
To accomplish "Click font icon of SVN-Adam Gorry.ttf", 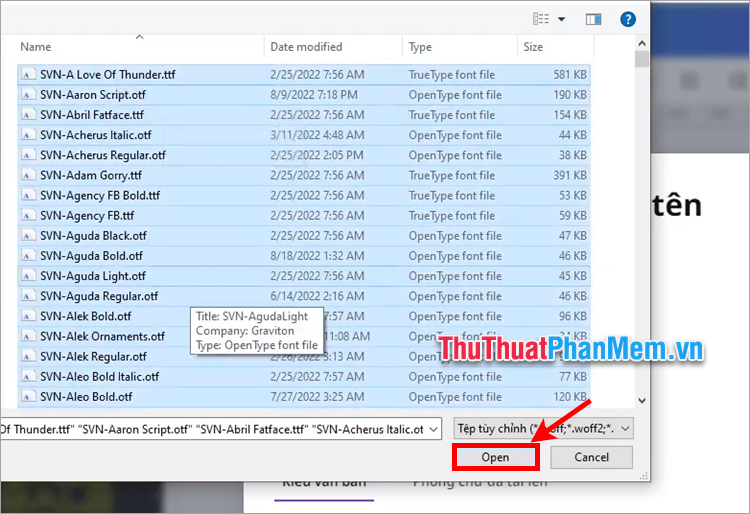I will [x=28, y=175].
